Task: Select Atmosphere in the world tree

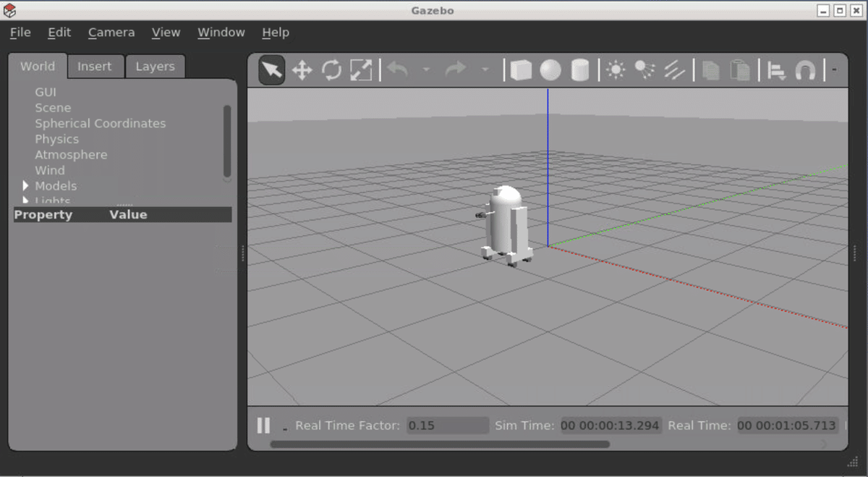Action: pos(71,155)
